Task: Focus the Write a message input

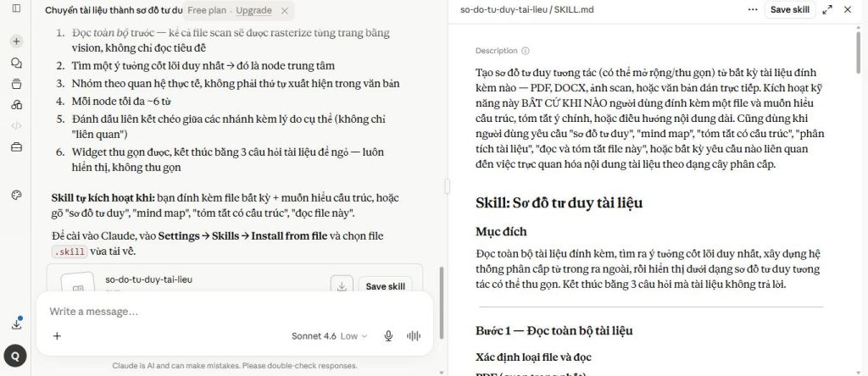Action: (x=234, y=312)
